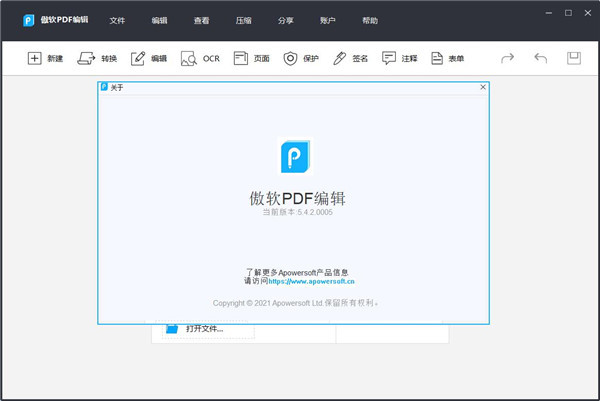This screenshot has width=600, height=401.
Task: Click the 新建 (New) plus icon
Action: [34, 59]
